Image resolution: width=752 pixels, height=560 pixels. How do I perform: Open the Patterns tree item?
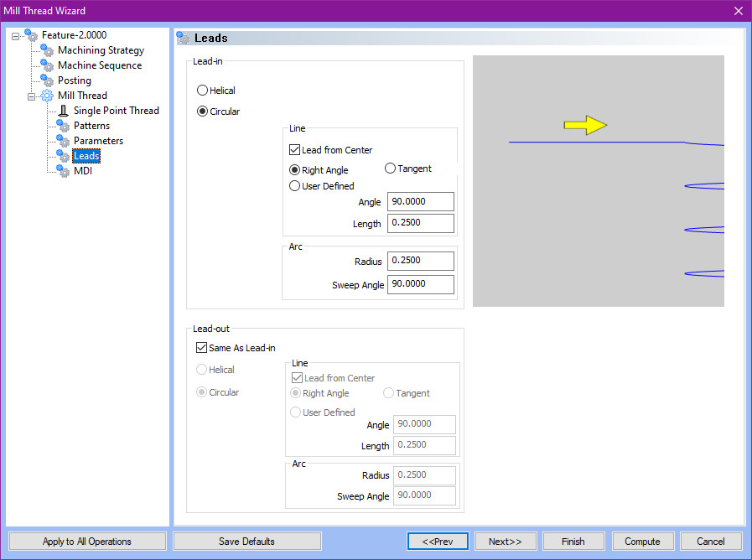91,126
